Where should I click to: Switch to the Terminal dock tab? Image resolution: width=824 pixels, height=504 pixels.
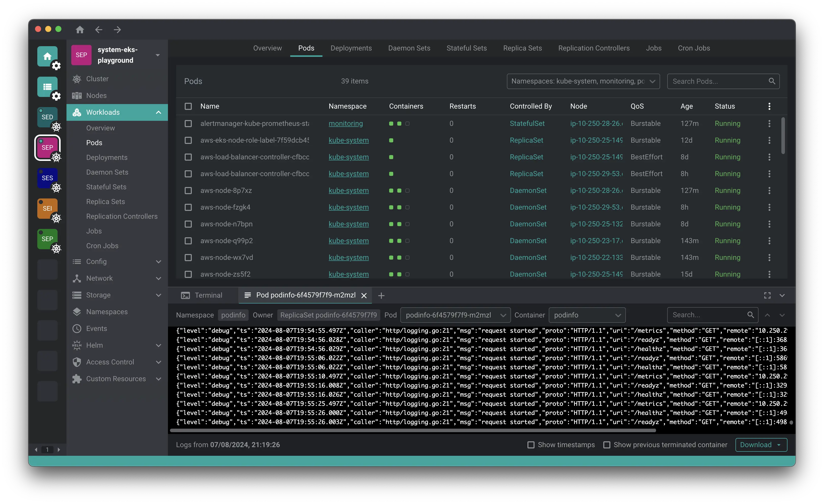[202, 295]
